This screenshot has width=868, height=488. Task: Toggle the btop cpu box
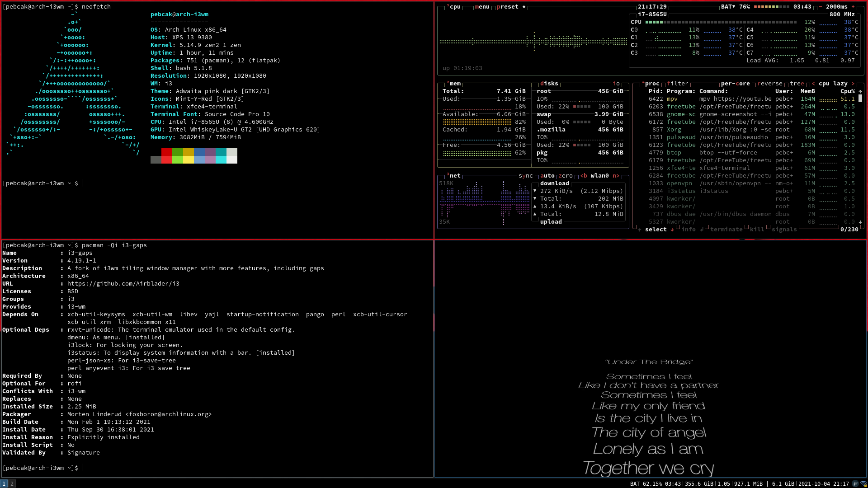pos(453,7)
